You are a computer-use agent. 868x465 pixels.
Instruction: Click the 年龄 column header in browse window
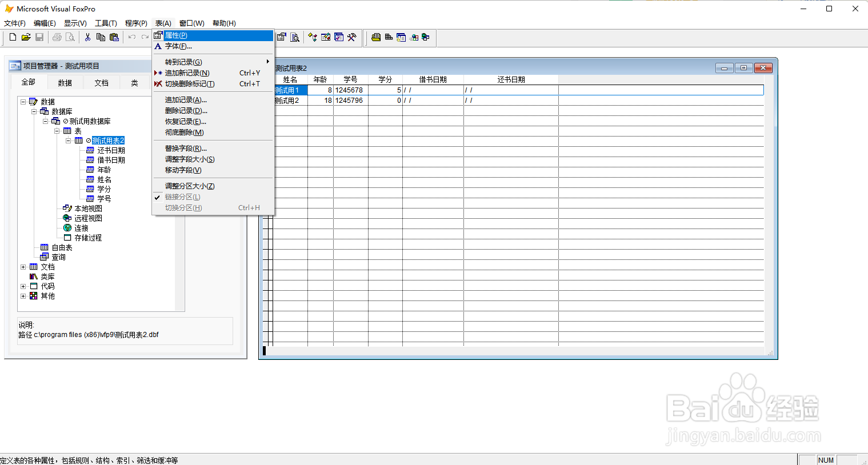(x=321, y=80)
